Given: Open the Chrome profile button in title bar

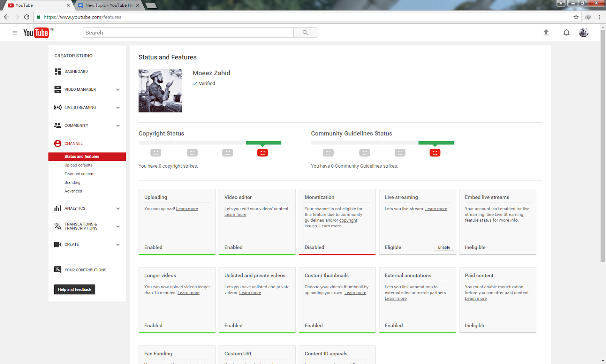Looking at the screenshot, I should tap(561, 3).
